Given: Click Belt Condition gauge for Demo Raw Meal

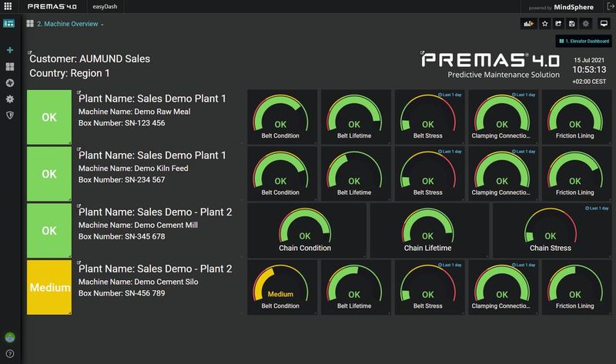Looking at the screenshot, I should (x=282, y=117).
